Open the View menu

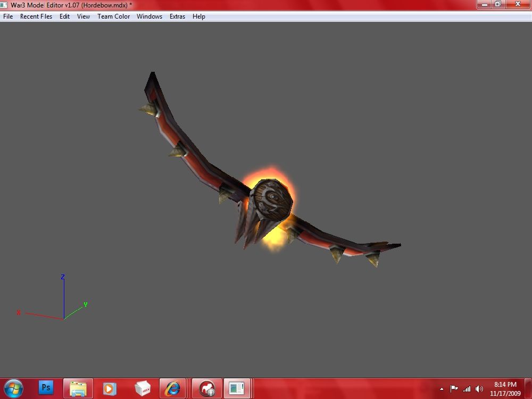[x=84, y=16]
